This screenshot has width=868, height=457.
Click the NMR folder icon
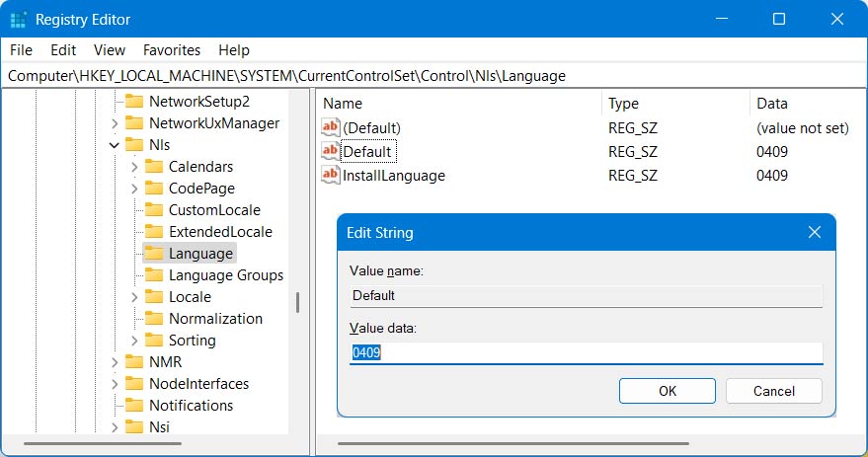click(134, 361)
